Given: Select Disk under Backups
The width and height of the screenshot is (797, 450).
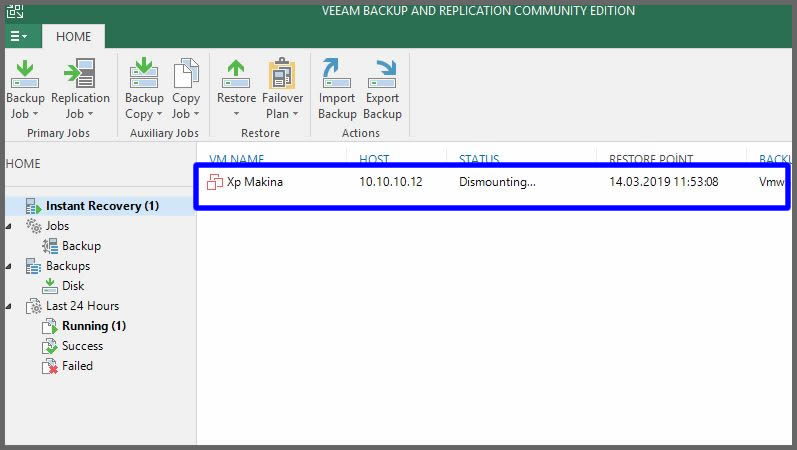Looking at the screenshot, I should point(73,286).
